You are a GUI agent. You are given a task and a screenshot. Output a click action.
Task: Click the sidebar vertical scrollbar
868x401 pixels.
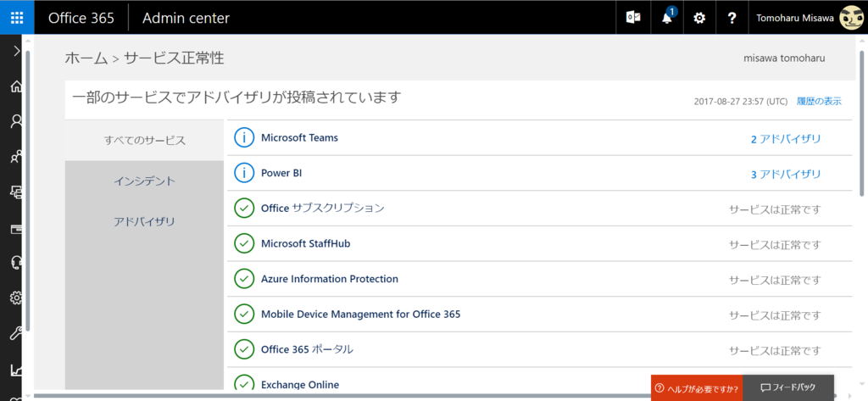[x=28, y=191]
